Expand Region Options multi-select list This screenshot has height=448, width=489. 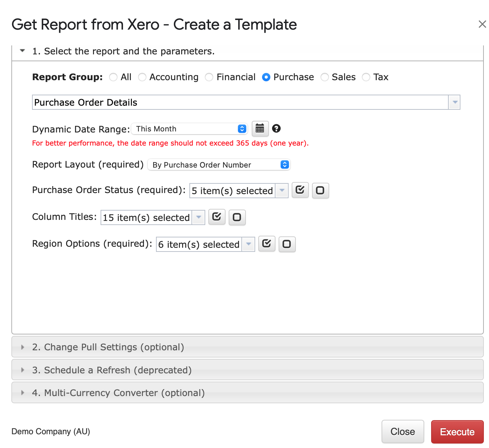pyautogui.click(x=248, y=244)
